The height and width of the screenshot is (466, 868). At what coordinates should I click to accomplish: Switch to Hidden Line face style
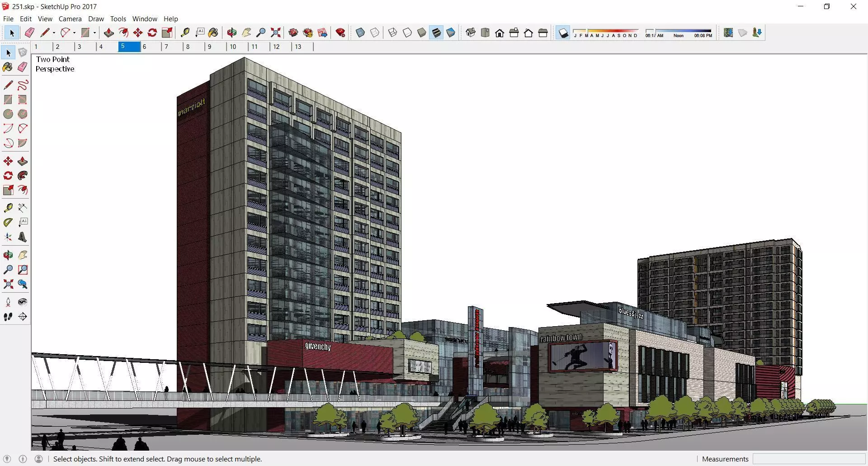coord(407,33)
